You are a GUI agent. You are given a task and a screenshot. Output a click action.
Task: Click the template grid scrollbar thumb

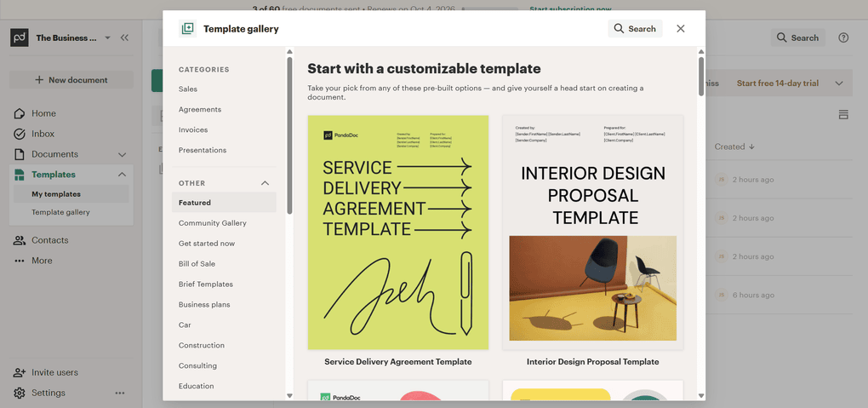(x=701, y=76)
